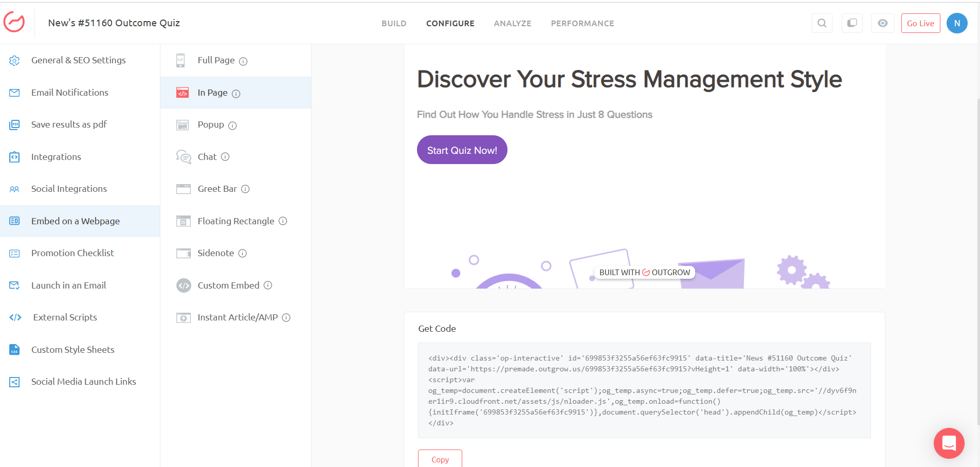
Task: Select the Popup embed type
Action: coord(211,125)
